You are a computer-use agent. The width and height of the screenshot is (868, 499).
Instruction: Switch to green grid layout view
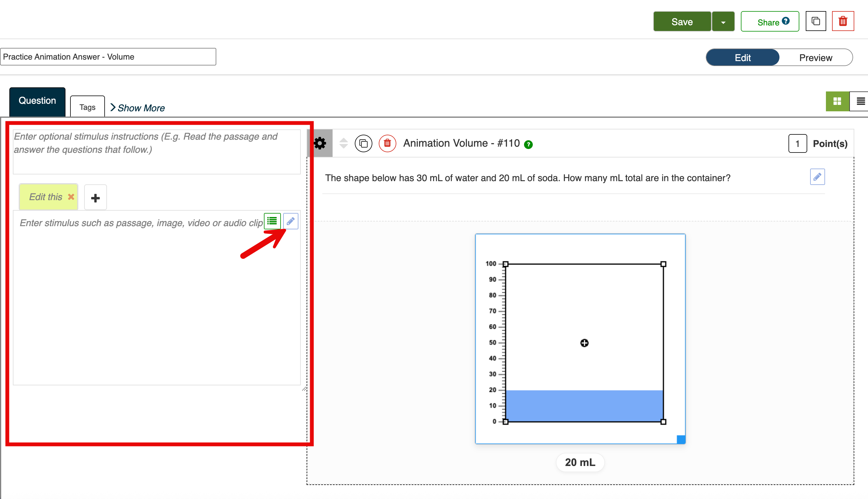point(837,101)
